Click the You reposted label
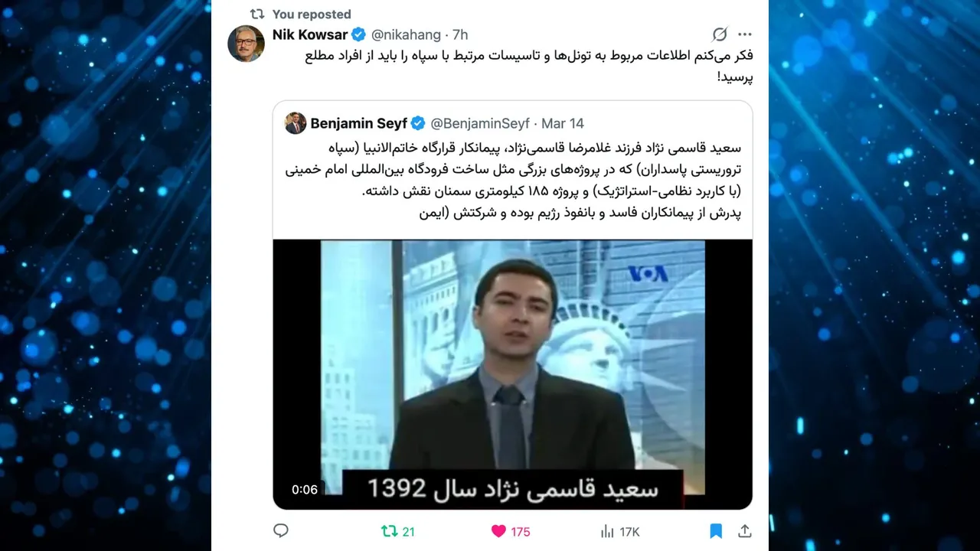Image resolution: width=980 pixels, height=551 pixels. click(x=312, y=14)
